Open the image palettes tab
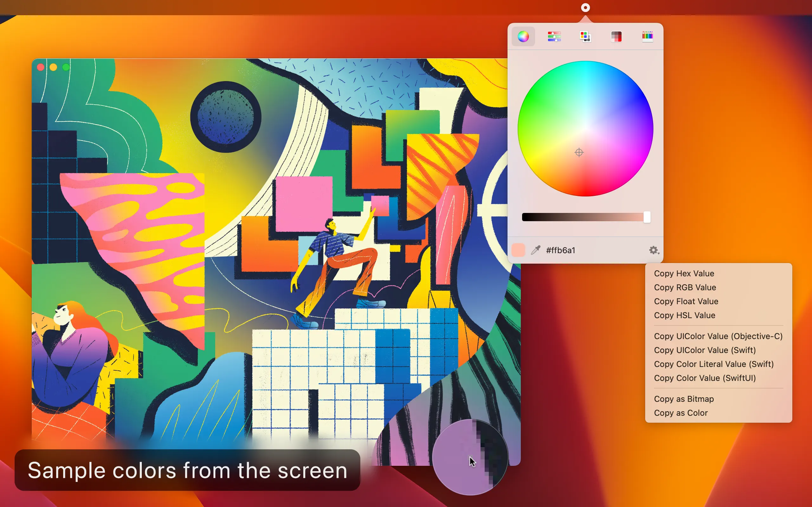Viewport: 812px width, 507px height. point(616,36)
